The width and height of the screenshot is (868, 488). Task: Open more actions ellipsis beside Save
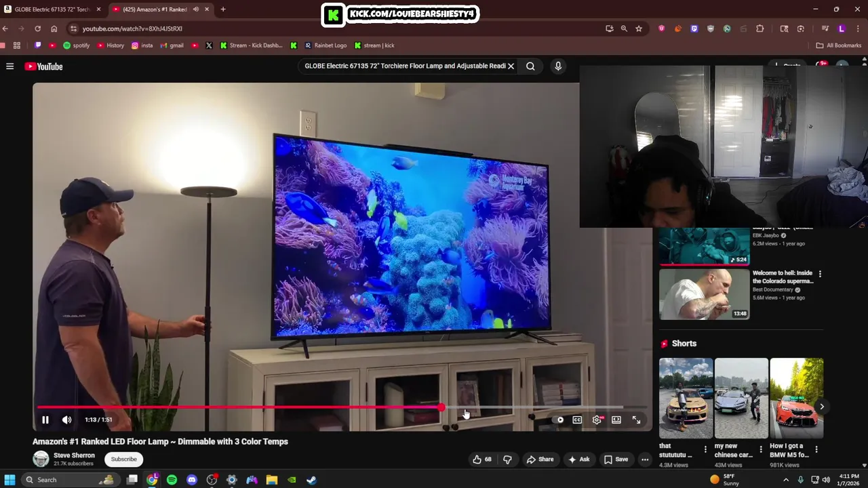pos(645,460)
